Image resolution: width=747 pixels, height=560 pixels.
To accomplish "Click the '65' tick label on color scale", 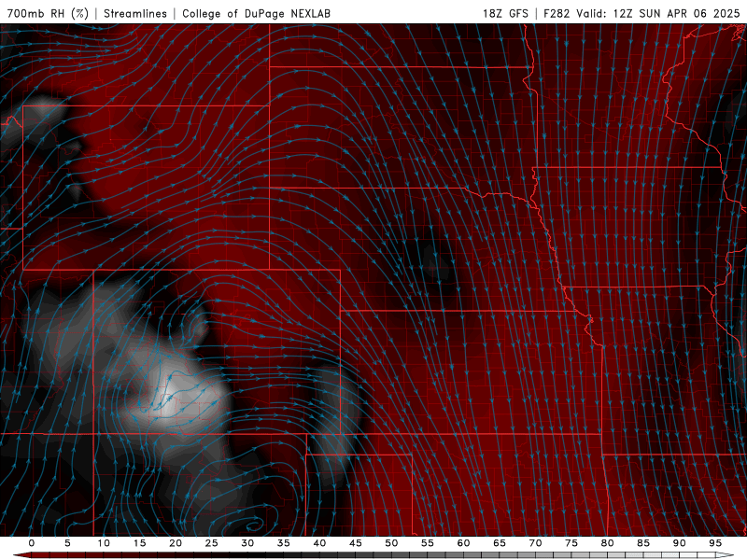I will [x=500, y=543].
